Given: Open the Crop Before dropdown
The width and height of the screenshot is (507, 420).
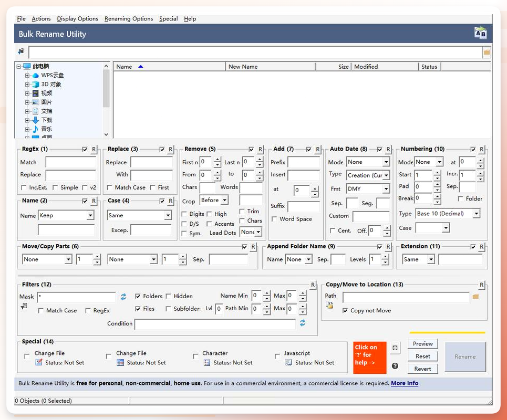Looking at the screenshot, I should pyautogui.click(x=225, y=200).
